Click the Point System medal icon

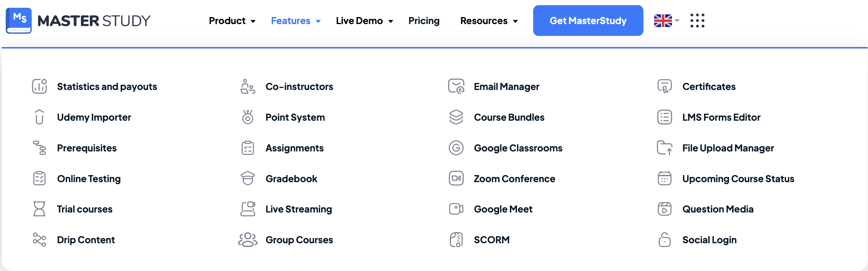coord(248,117)
